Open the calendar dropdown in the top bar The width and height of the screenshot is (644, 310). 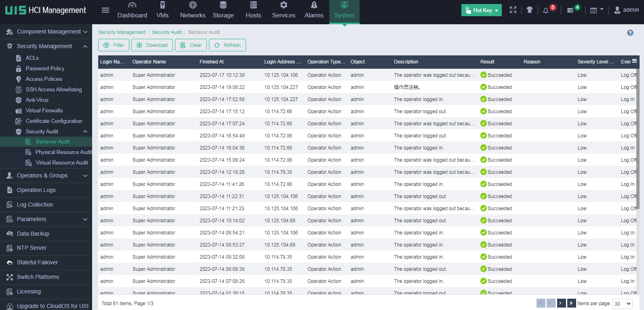[596, 10]
